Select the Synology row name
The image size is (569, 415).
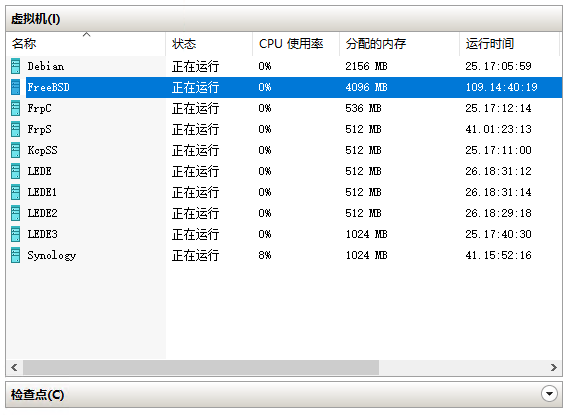pyautogui.click(x=52, y=256)
